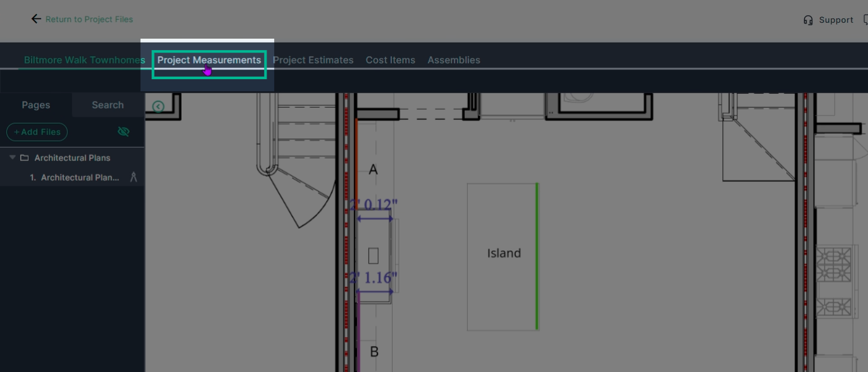
Task: Collapse sidebar with circled chevron icon
Action: (158, 106)
